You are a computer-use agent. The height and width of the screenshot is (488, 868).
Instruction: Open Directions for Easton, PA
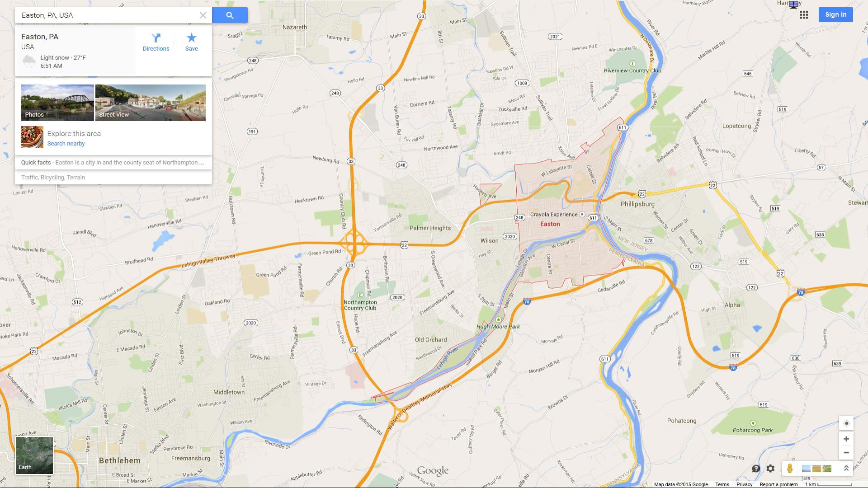pos(156,42)
